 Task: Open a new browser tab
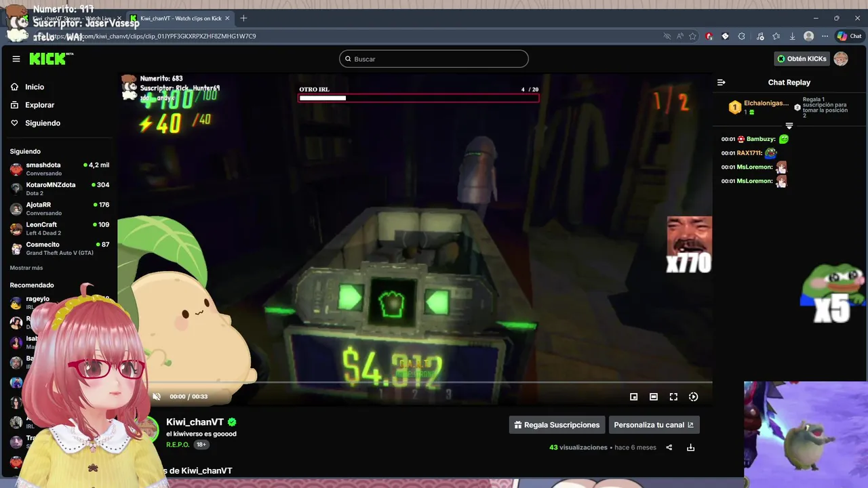click(x=243, y=18)
